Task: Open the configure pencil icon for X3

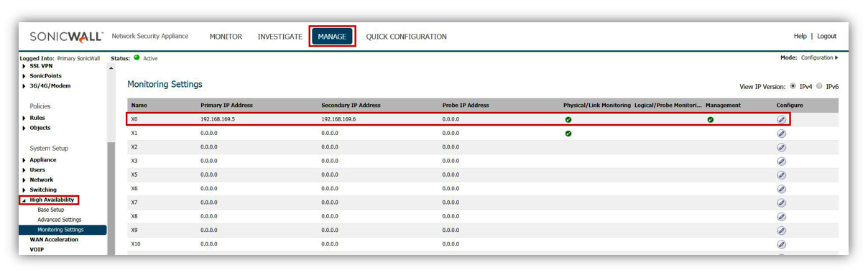Action: coord(781,161)
